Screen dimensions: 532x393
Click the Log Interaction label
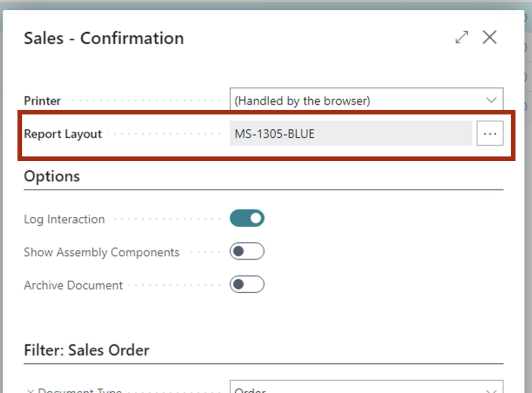64,219
